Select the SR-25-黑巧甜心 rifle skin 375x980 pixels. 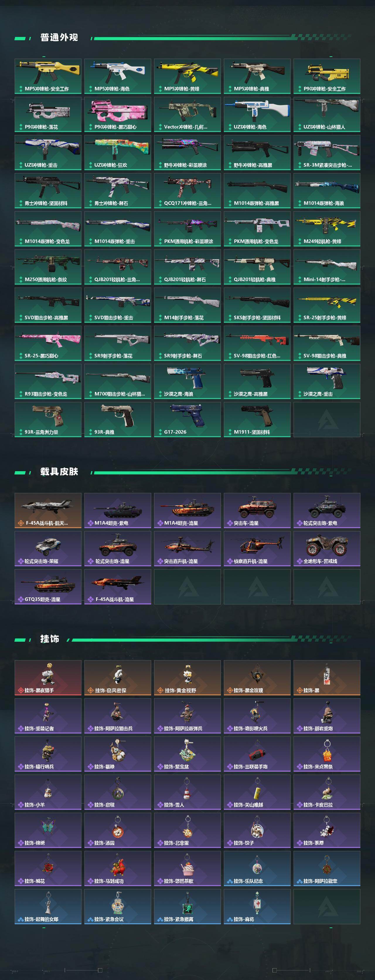point(48,343)
